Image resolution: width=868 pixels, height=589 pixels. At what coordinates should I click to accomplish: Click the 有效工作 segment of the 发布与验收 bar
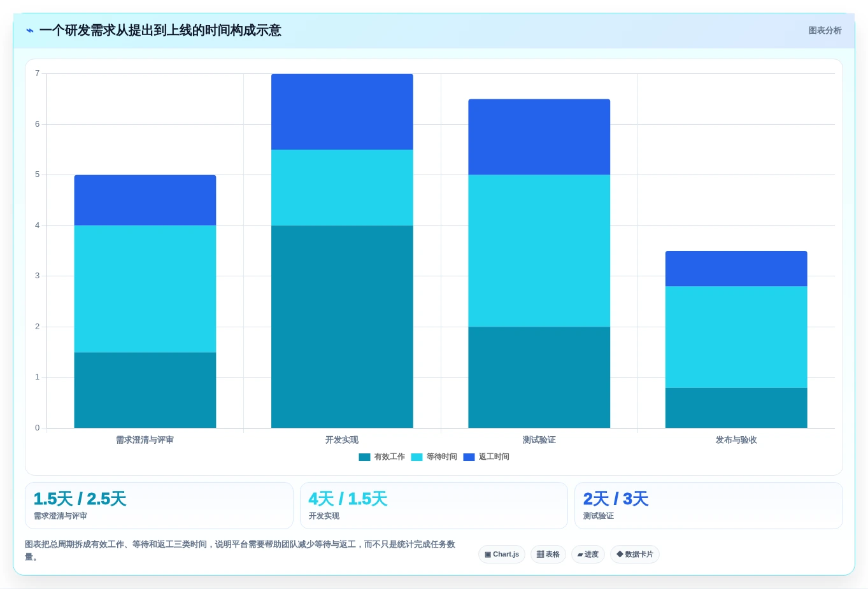[736, 408]
